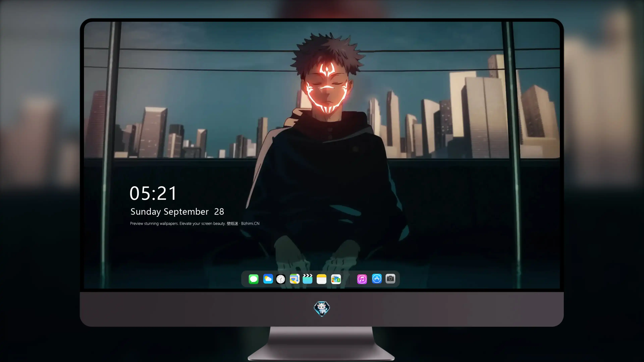Click the dragon mascot logo on monitor chin
Screen dimensions: 644x362
(x=322, y=309)
